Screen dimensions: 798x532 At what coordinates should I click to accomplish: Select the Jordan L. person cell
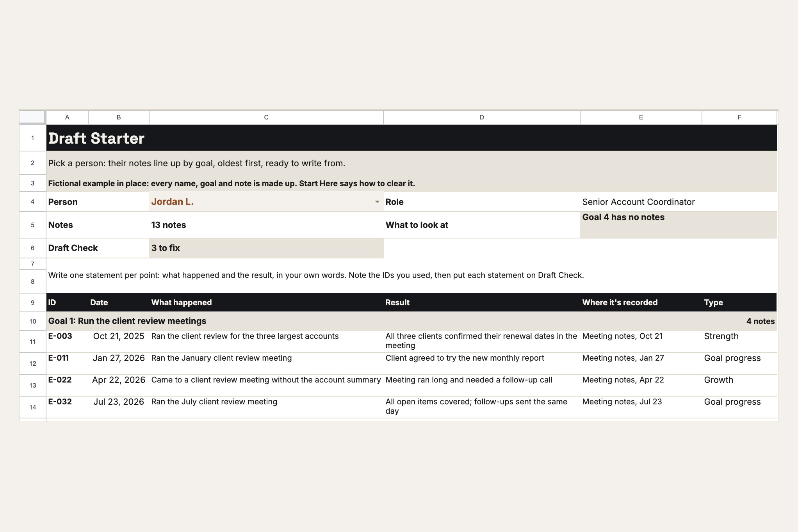[266, 202]
